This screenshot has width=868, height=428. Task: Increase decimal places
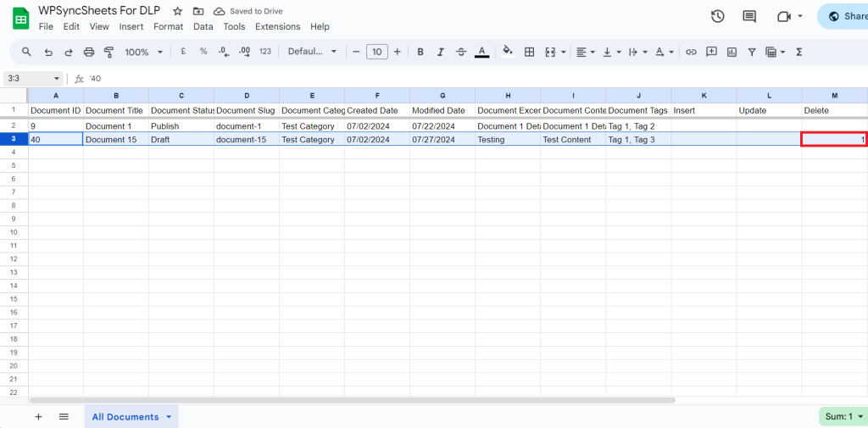(x=245, y=52)
